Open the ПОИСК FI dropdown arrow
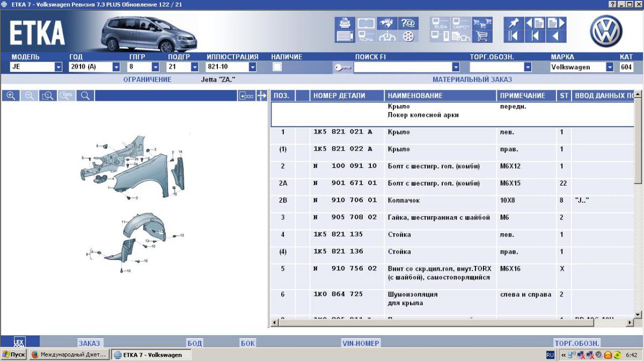The image size is (644, 362). 456,67
